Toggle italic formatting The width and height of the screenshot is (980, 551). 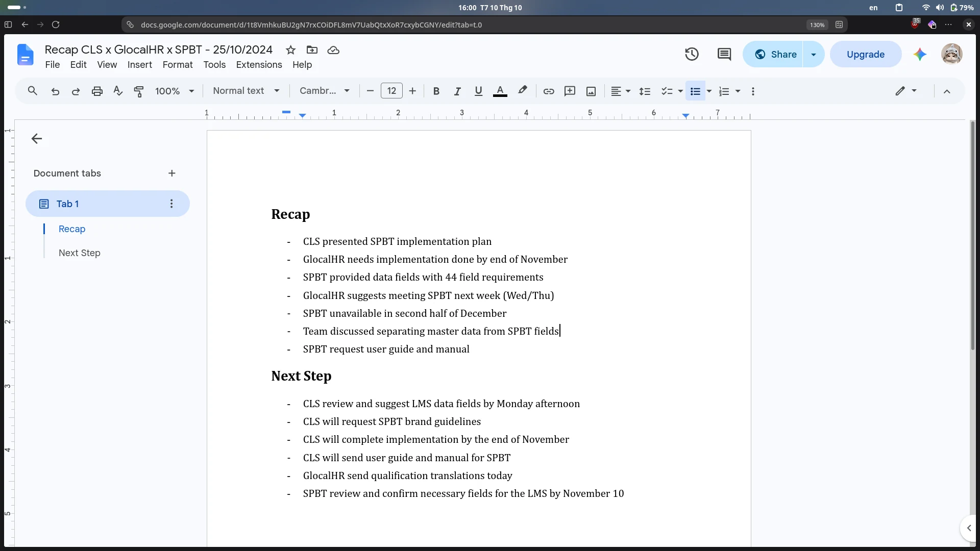point(457,91)
